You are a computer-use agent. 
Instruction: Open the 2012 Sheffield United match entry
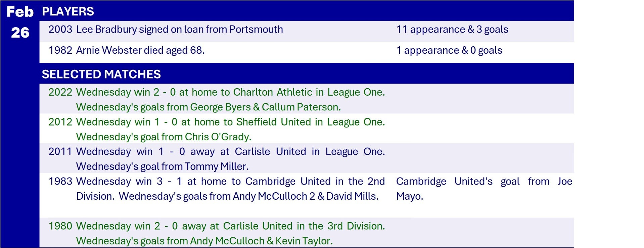click(230, 122)
